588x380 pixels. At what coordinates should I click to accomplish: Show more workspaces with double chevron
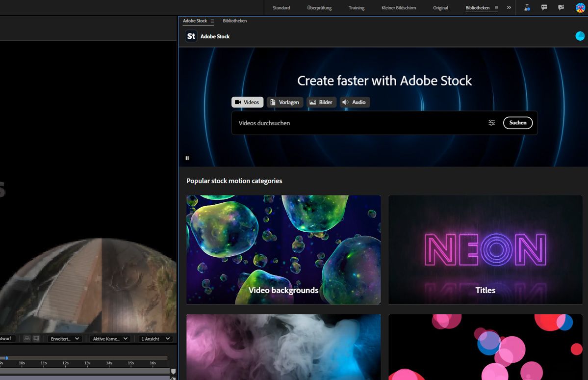coord(509,7)
